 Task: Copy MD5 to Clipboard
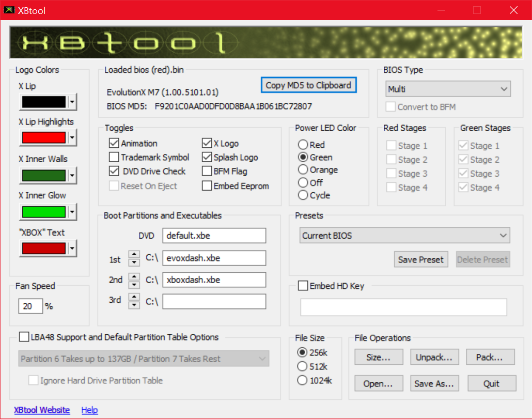(308, 85)
